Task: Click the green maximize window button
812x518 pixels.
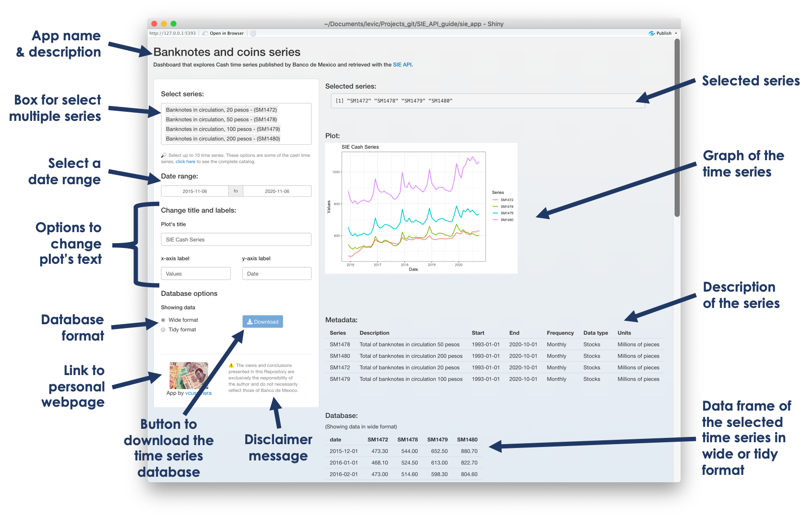Action: (174, 24)
